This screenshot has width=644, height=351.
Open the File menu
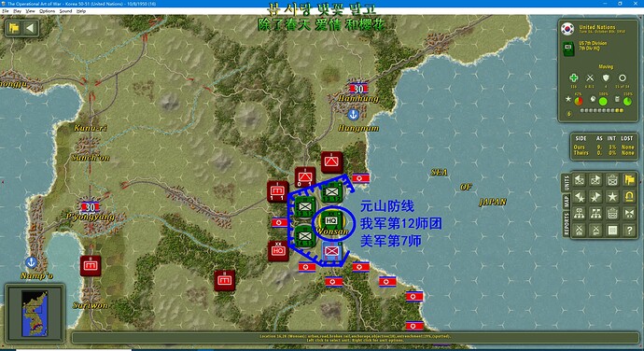[6, 11]
